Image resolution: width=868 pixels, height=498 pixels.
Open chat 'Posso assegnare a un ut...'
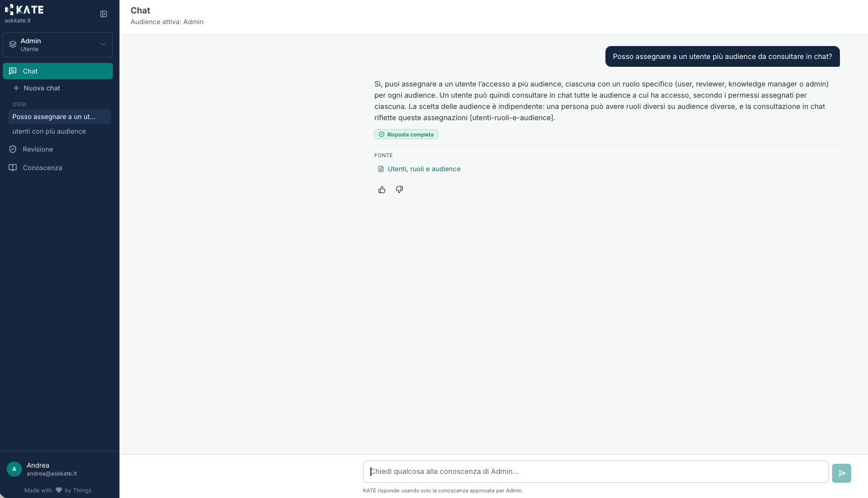tap(59, 117)
